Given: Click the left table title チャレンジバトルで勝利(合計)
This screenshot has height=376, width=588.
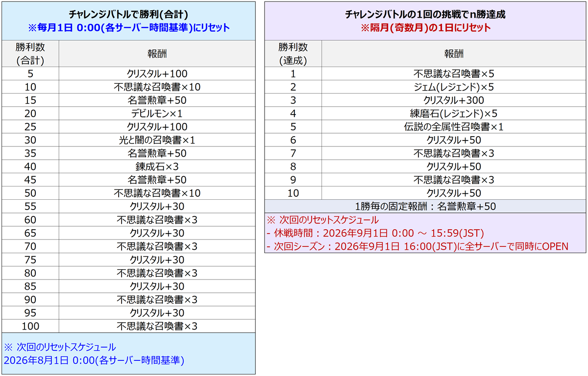Looking at the screenshot, I should coord(128,15).
